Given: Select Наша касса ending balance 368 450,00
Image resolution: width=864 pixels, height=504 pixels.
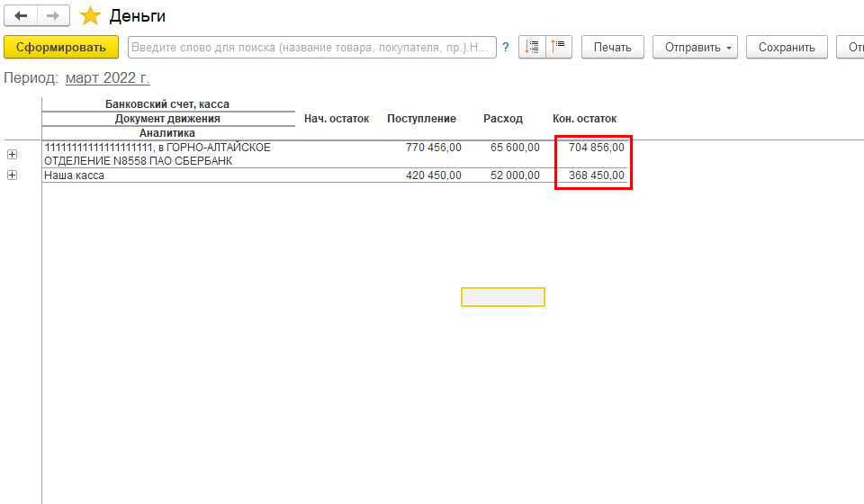Looking at the screenshot, I should tap(597, 175).
